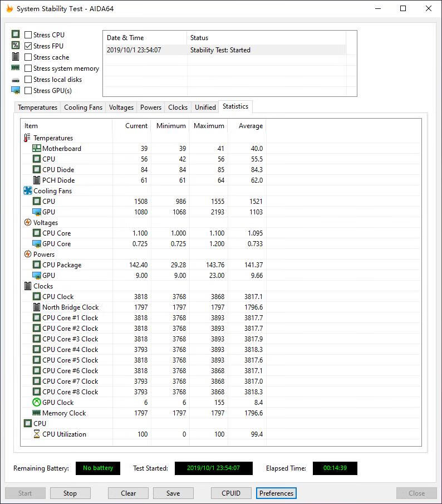
Task: Click the Cooling Fans fan icon
Action: (x=28, y=190)
